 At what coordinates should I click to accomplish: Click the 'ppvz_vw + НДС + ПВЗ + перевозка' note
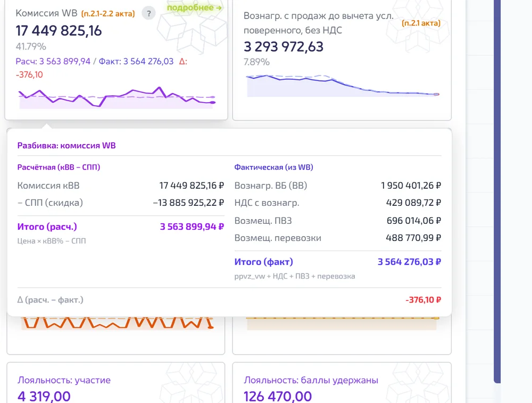[x=295, y=276]
